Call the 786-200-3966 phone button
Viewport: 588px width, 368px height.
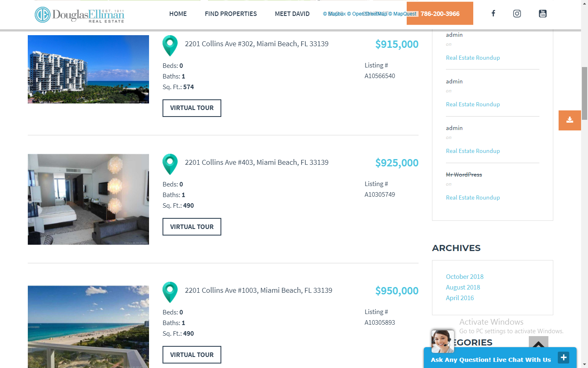(x=440, y=13)
